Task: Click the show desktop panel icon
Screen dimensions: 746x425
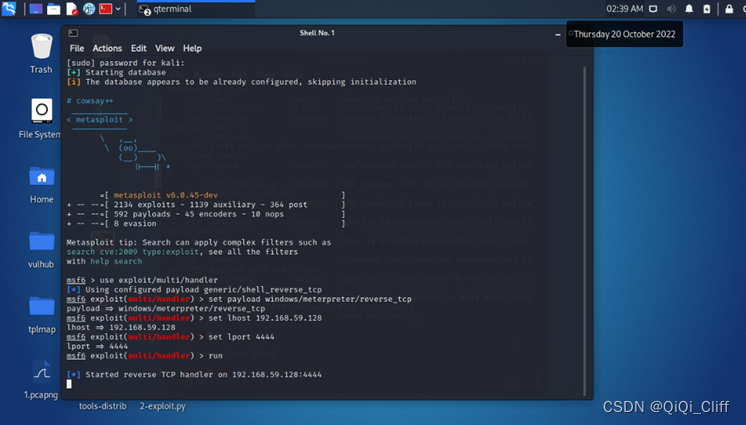Action: point(36,9)
